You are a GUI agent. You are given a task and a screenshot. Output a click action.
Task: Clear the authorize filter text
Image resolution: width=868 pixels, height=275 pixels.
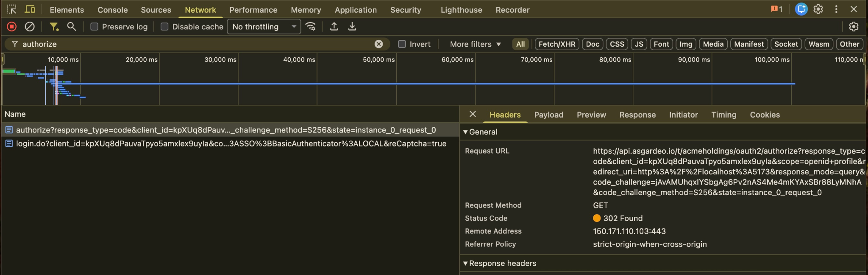(379, 44)
